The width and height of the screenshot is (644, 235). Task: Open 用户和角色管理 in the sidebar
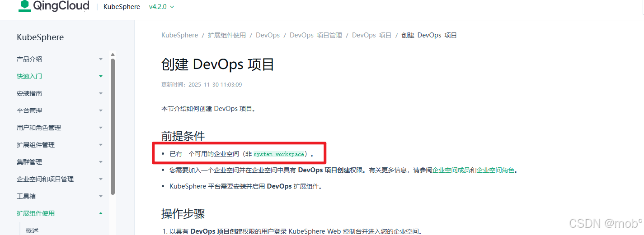[x=39, y=128]
